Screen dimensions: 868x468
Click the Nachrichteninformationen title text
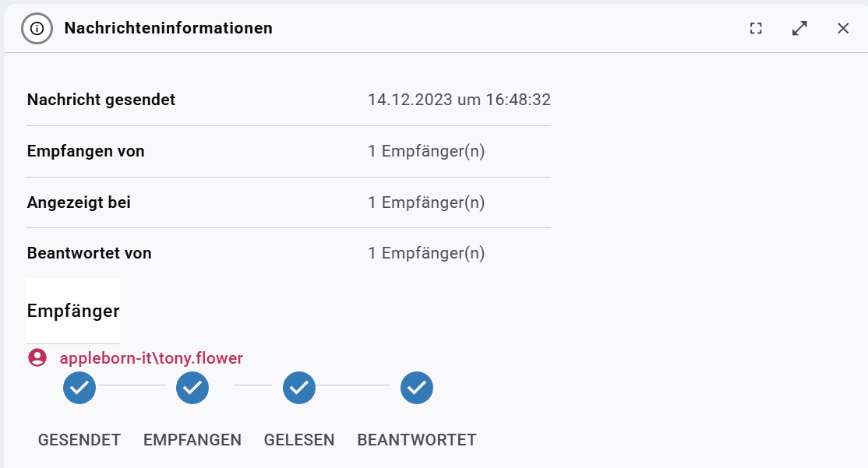[x=168, y=28]
